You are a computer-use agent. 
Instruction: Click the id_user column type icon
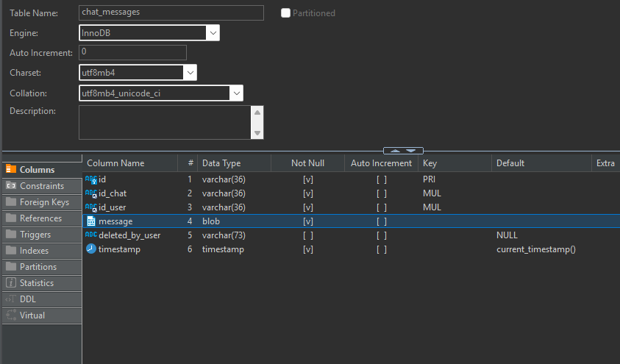click(91, 207)
